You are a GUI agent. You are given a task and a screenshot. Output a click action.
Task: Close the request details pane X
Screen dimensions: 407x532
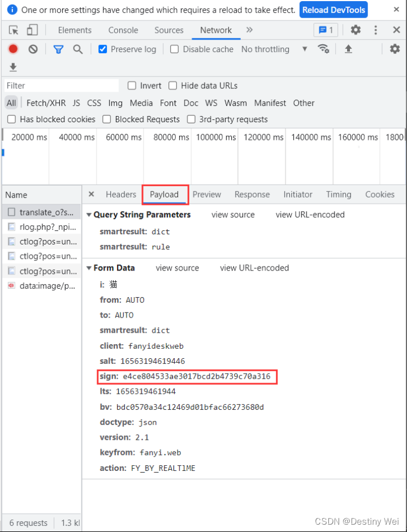(91, 194)
